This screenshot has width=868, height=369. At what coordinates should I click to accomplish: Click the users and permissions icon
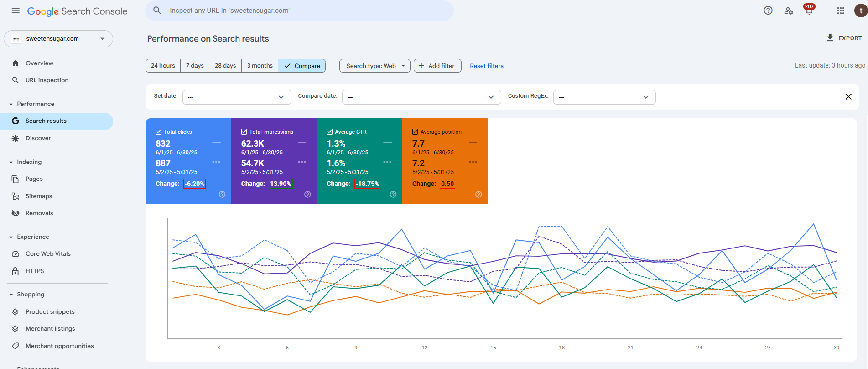789,11
